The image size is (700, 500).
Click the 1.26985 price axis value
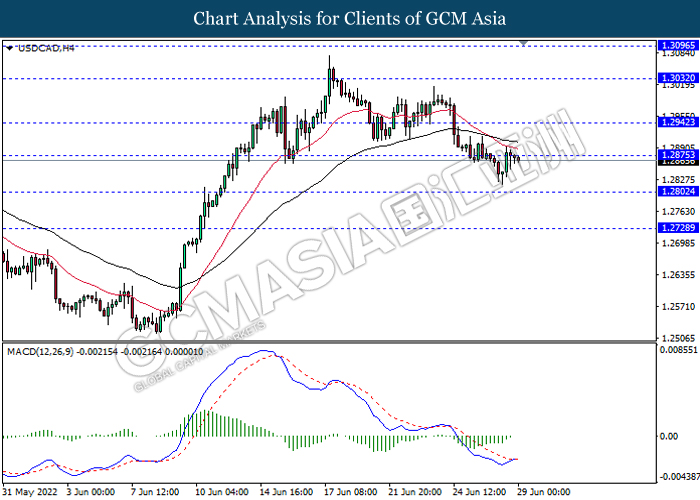pyautogui.click(x=679, y=243)
